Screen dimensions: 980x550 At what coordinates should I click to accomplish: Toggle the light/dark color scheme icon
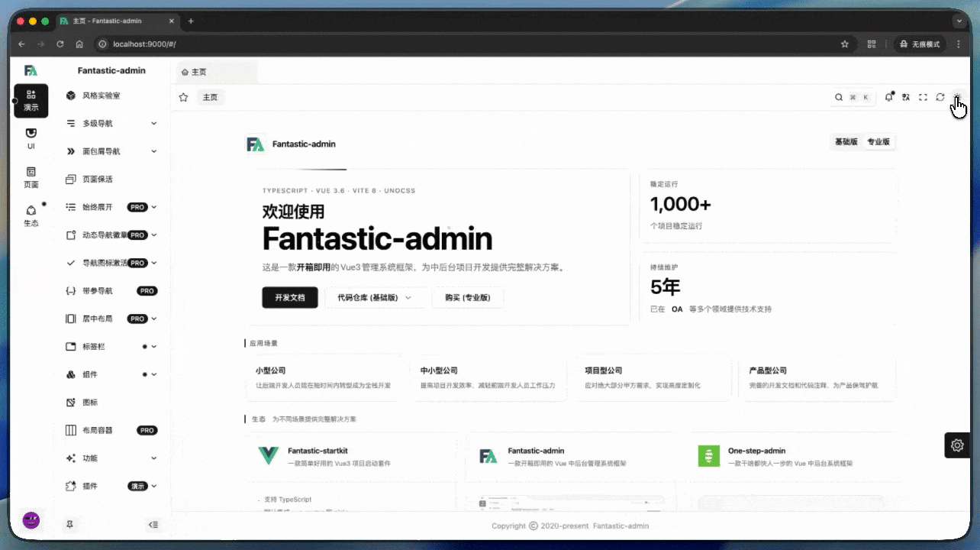pos(957,97)
